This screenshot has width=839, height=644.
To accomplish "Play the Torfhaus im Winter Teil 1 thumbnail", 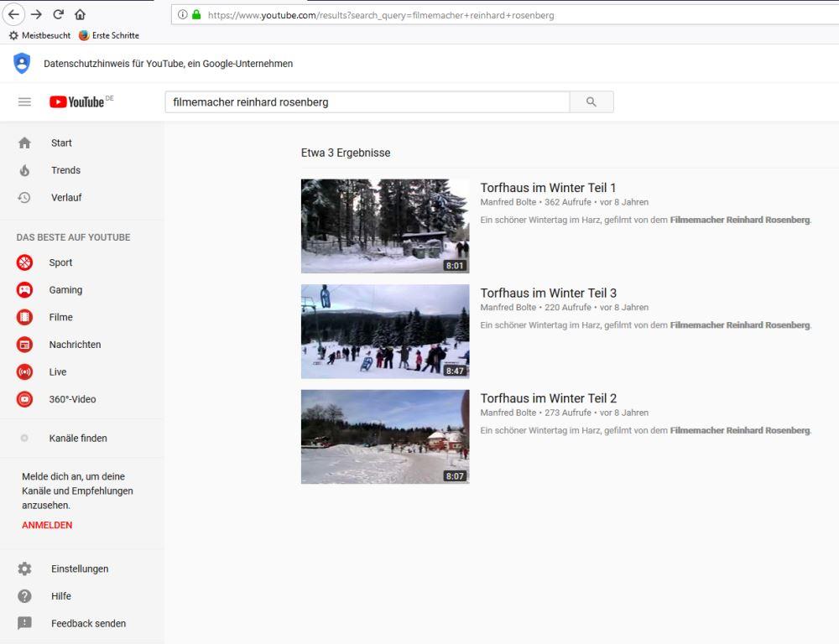I will [385, 226].
